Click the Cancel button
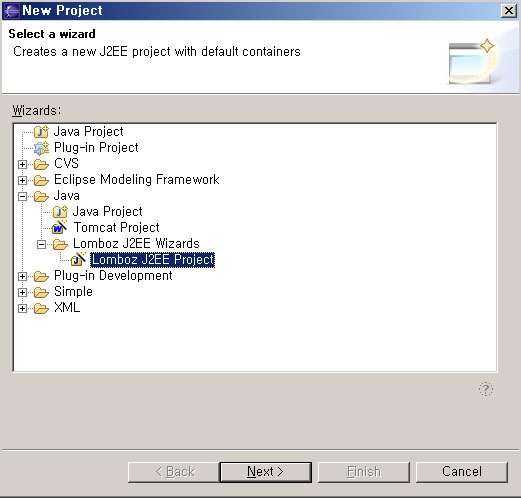Viewport: 521px width, 498px height. coord(462,472)
